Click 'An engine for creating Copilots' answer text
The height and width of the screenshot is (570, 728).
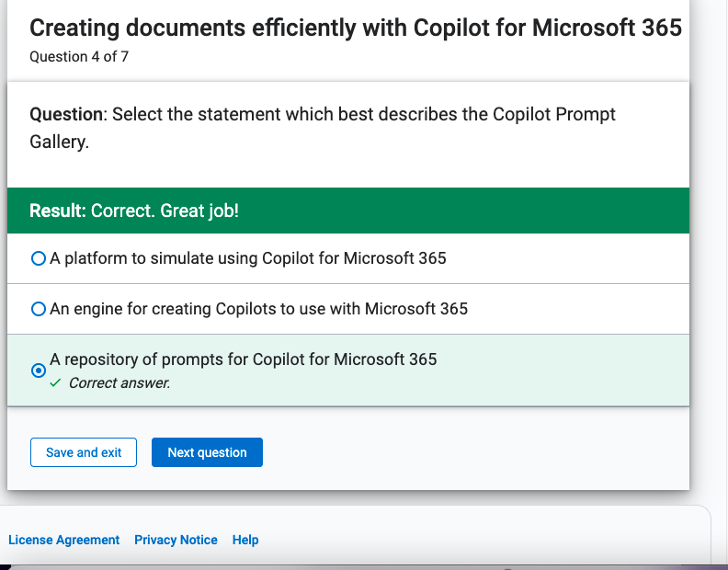click(x=258, y=309)
